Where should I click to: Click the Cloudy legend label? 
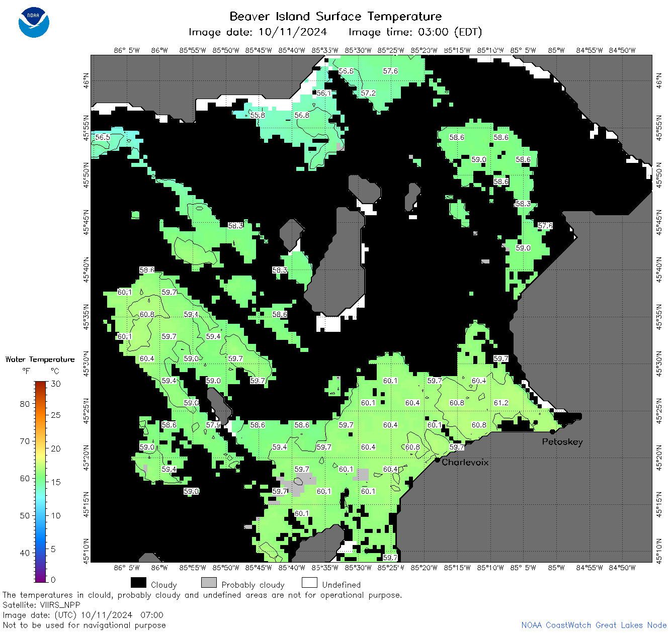(164, 585)
